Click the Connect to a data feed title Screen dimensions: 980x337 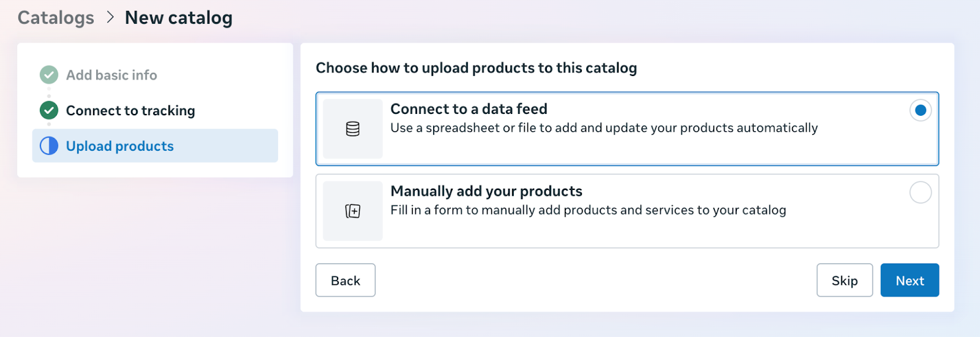(469, 109)
